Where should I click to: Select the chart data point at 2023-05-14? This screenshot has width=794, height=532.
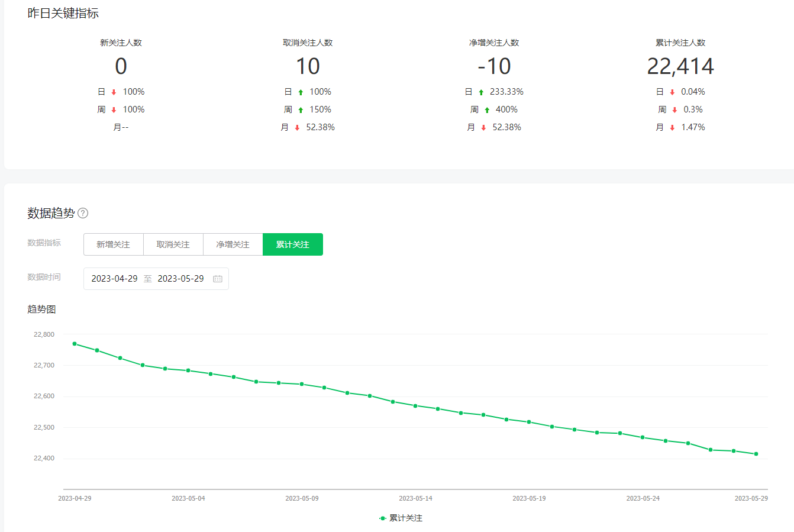pyautogui.click(x=415, y=406)
